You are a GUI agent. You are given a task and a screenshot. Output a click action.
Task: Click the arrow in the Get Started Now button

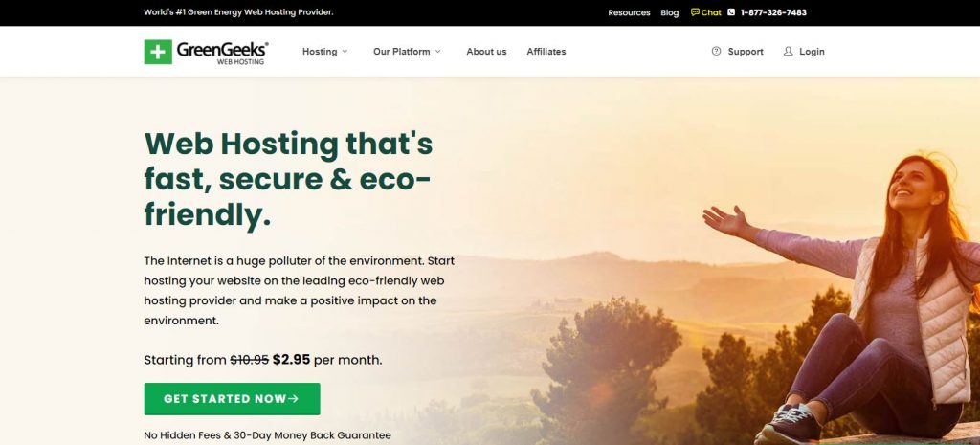coord(294,399)
